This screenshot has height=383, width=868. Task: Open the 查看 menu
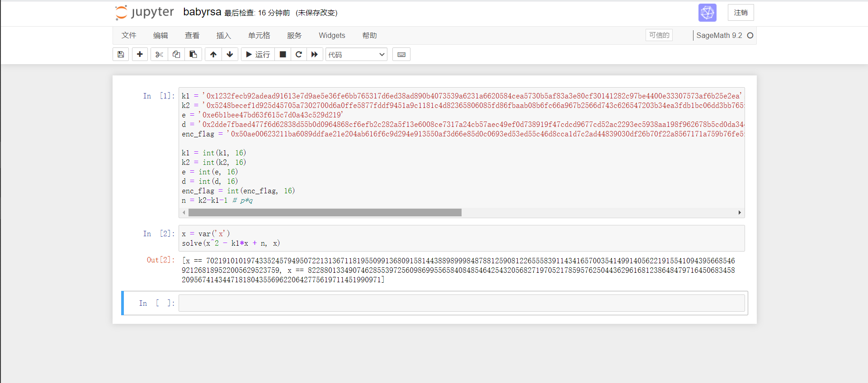192,35
